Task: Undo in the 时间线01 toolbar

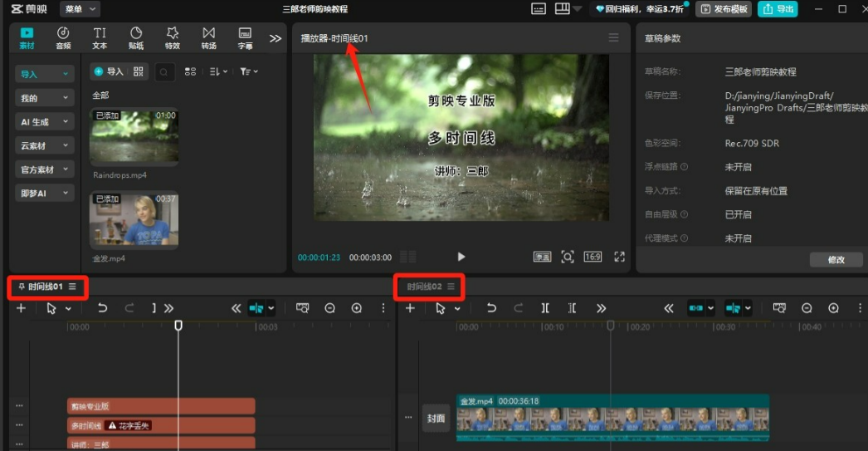Action: 102,308
